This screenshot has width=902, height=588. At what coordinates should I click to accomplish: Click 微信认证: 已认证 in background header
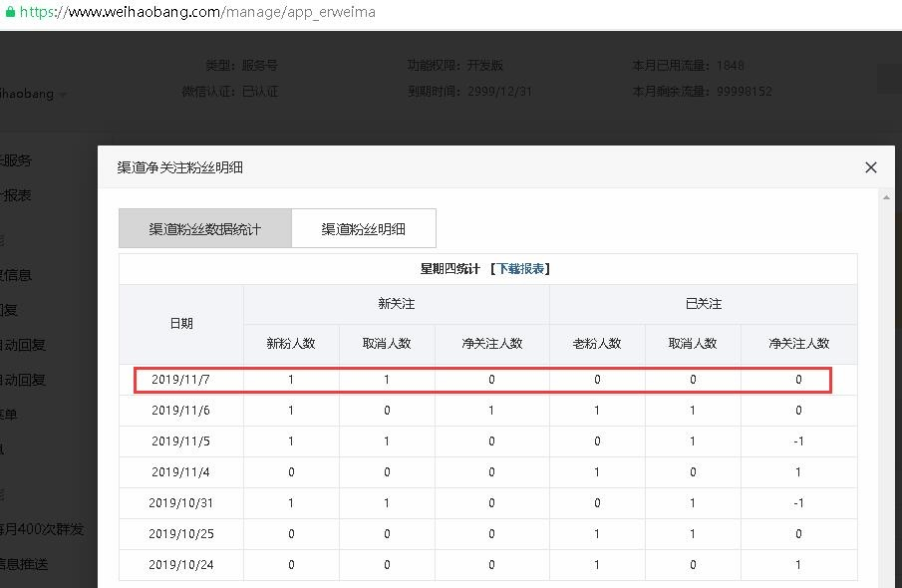[230, 92]
